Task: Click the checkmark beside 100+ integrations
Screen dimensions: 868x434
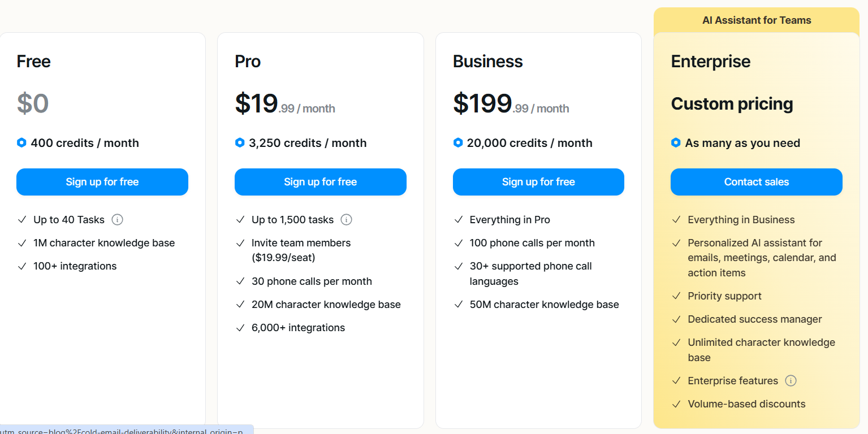Action: 21,266
